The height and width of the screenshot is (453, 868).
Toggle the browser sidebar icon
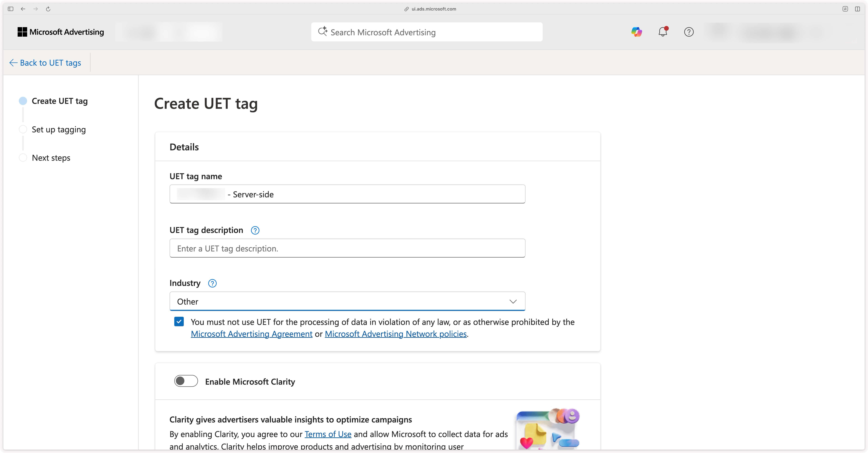[10, 9]
